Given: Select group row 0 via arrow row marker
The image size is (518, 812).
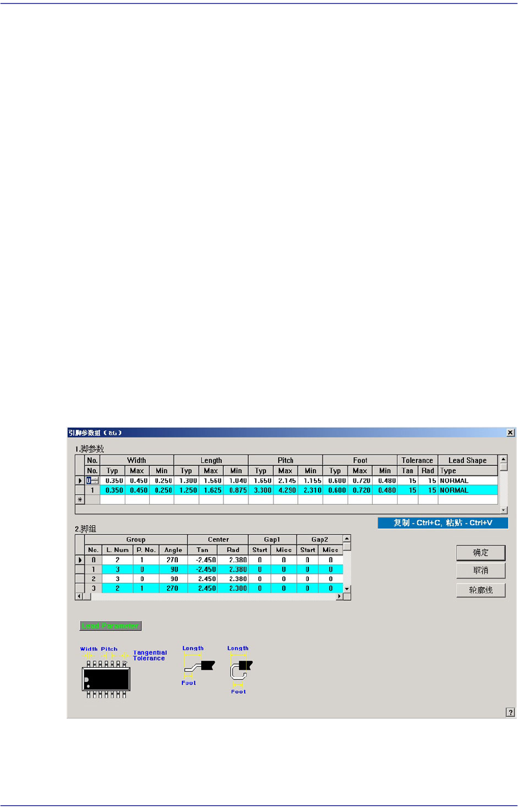Looking at the screenshot, I should pyautogui.click(x=80, y=560).
